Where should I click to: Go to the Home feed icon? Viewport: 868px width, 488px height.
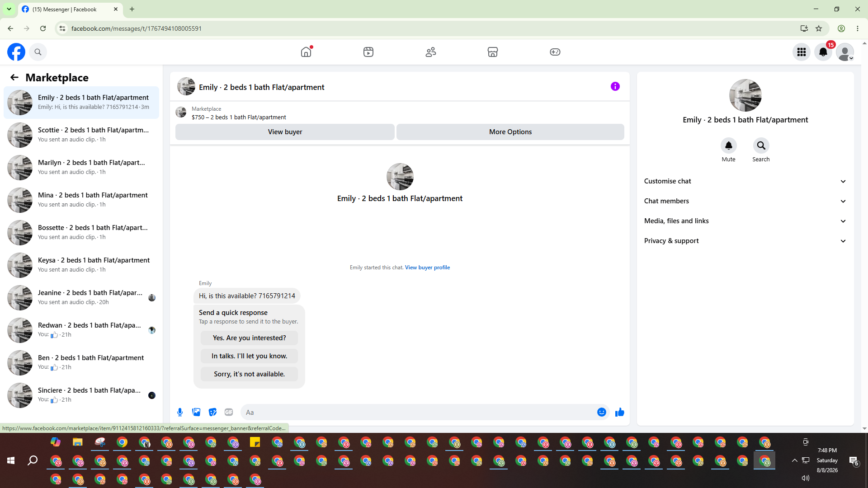pos(306,52)
